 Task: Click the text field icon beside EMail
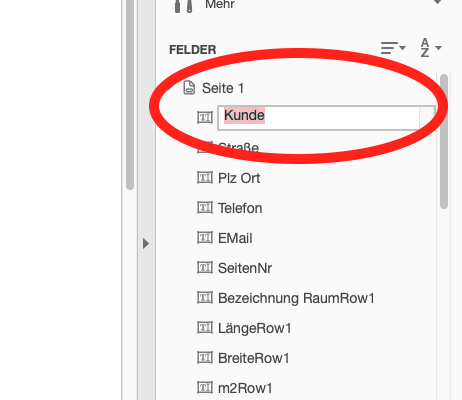coord(205,238)
